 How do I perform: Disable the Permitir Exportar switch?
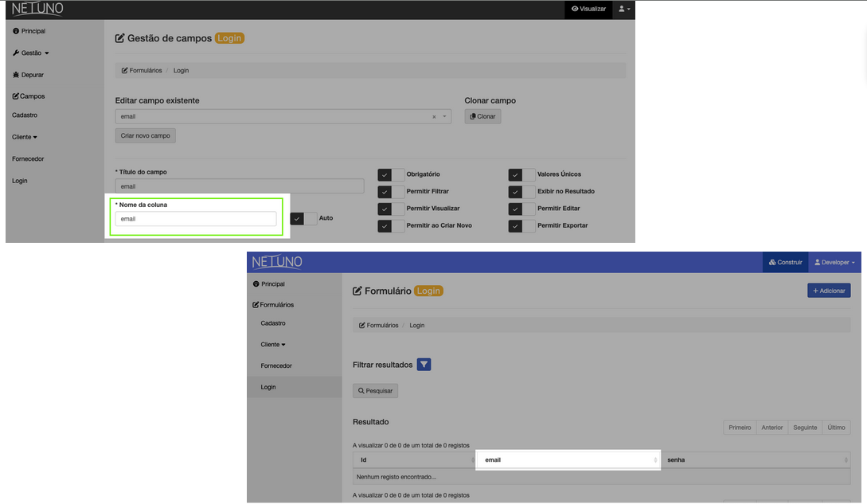point(521,226)
